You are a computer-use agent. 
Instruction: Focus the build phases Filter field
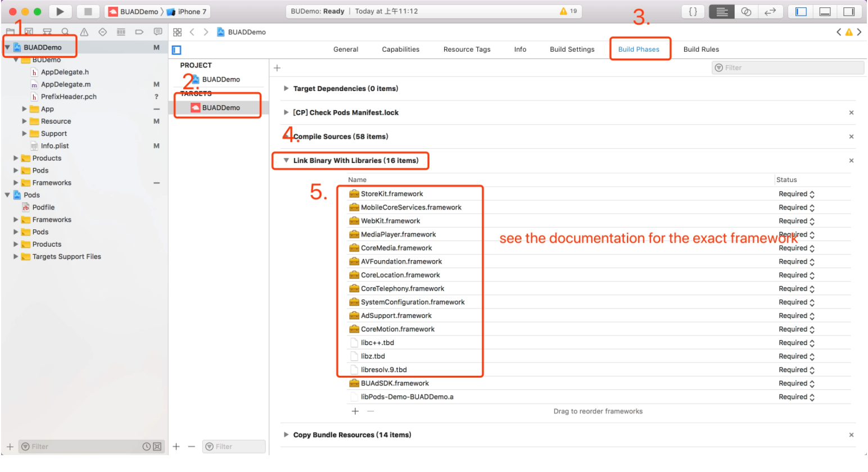788,68
